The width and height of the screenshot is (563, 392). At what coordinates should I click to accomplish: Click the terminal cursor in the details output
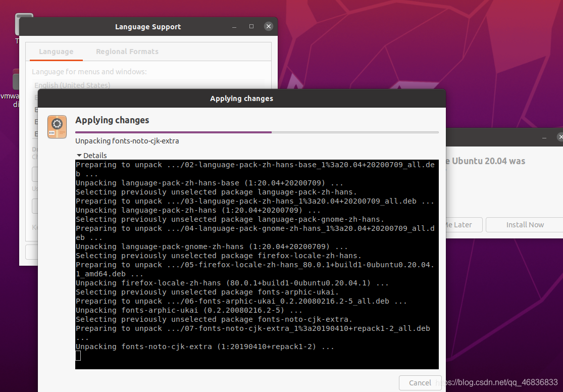[x=78, y=355]
